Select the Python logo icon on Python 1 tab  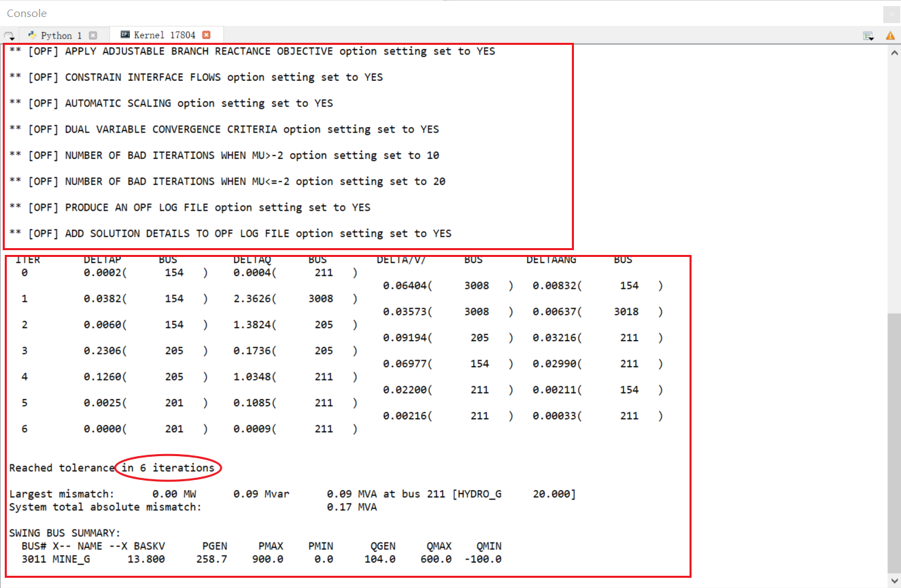[x=31, y=35]
